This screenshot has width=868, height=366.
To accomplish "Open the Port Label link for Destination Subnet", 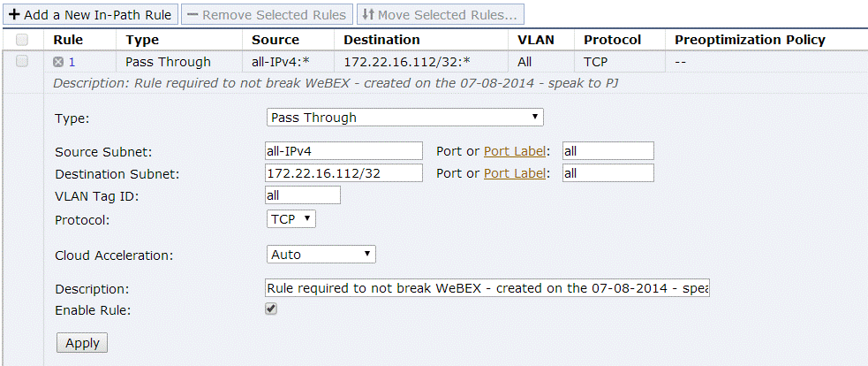I will (516, 173).
